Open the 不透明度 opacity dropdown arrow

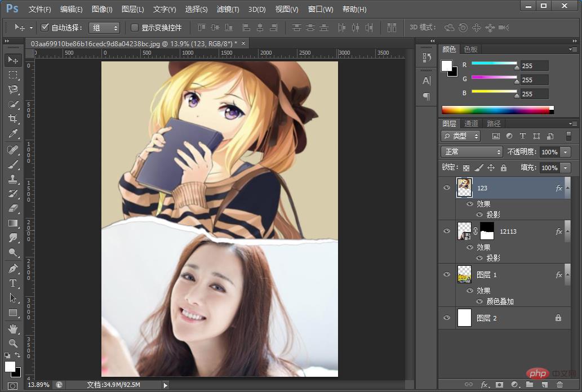(x=565, y=152)
